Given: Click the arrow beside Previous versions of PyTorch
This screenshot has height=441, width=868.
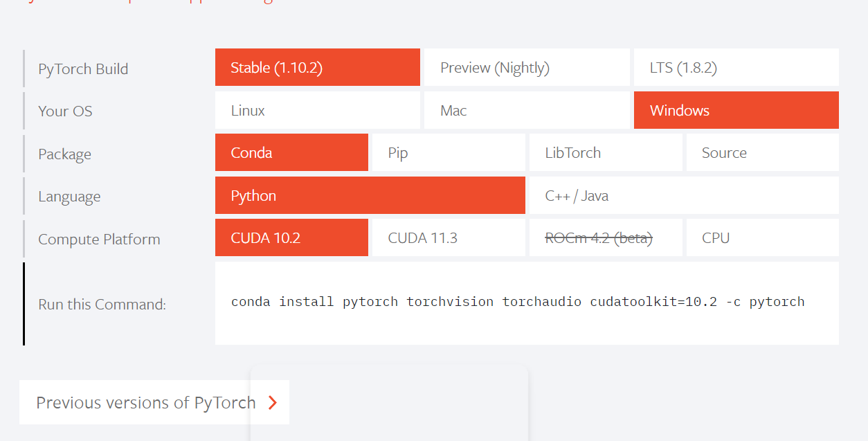Looking at the screenshot, I should click(273, 402).
